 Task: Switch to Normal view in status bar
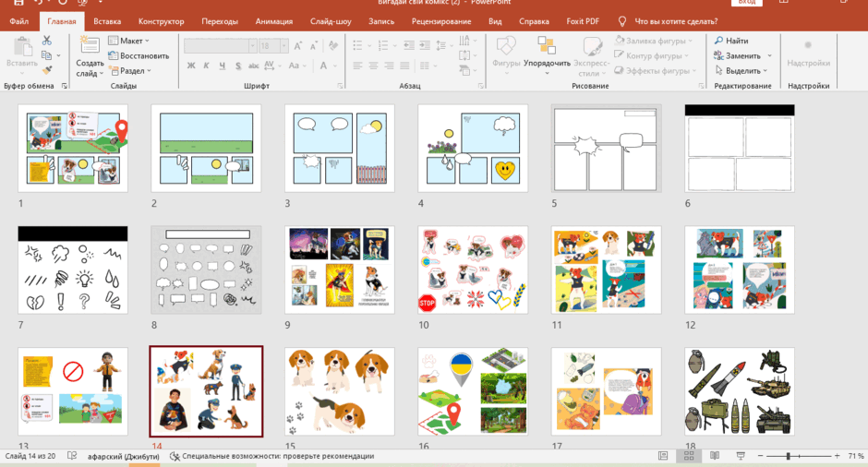[663, 456]
